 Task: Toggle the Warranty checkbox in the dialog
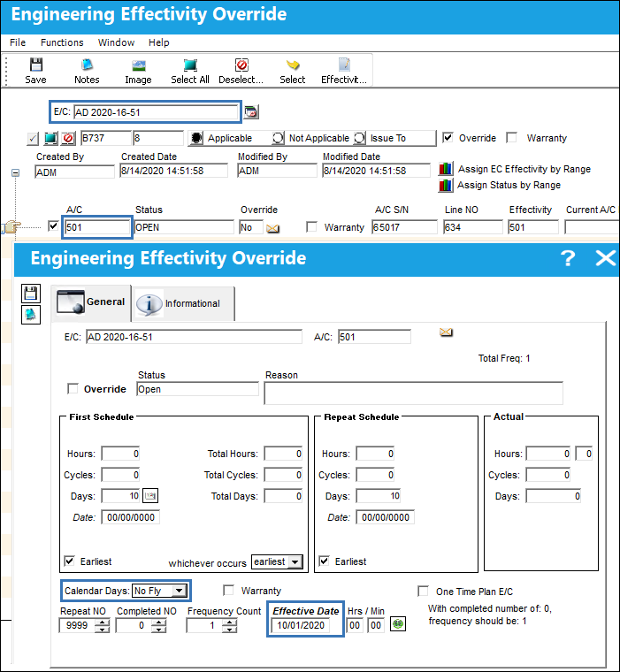click(228, 591)
